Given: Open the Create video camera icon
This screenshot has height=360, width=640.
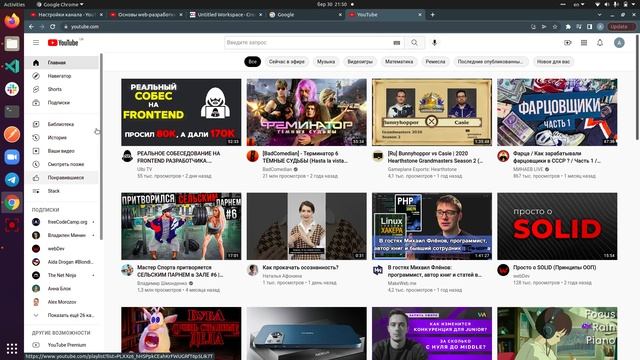Looking at the screenshot, I should click(567, 42).
